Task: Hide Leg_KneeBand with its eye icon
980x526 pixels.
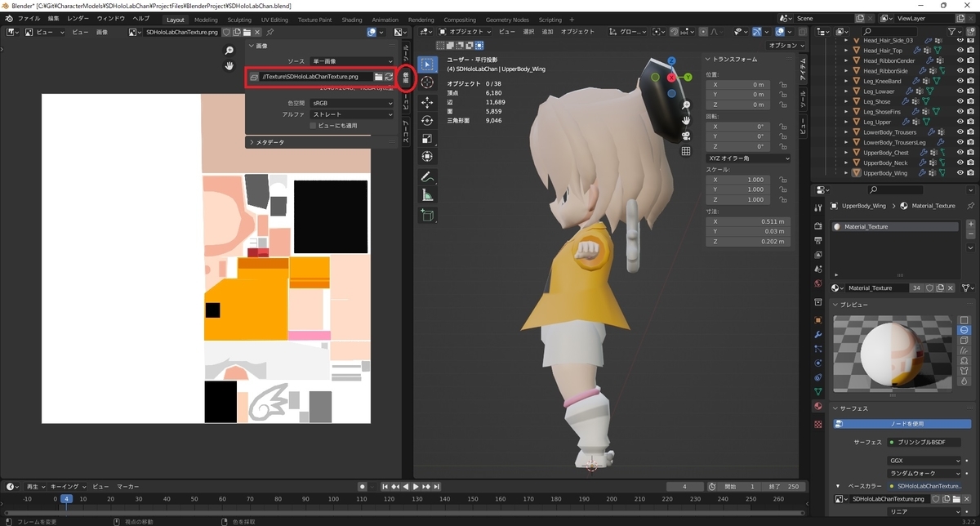Action: click(960, 81)
